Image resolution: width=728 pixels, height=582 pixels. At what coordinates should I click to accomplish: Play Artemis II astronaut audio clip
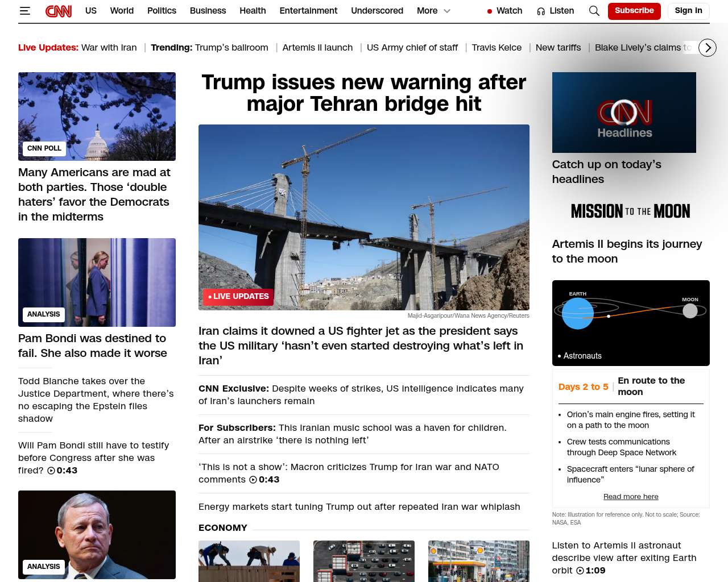pyautogui.click(x=580, y=571)
